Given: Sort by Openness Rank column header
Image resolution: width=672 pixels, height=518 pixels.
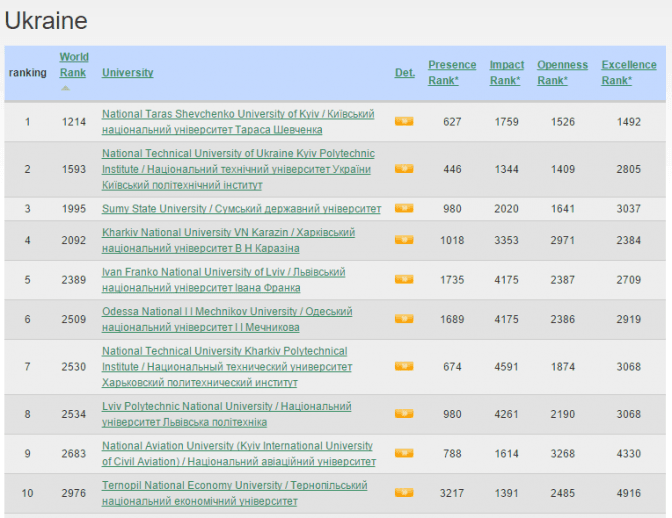Looking at the screenshot, I should [x=562, y=72].
